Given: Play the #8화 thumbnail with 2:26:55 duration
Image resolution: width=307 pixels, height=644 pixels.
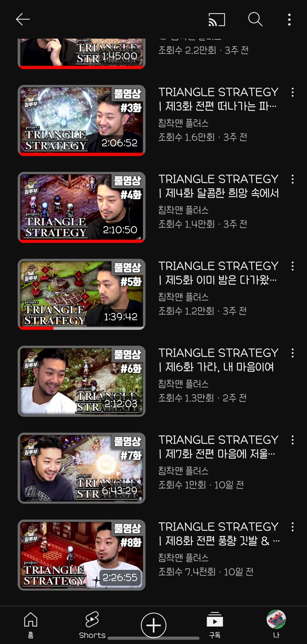Looking at the screenshot, I should (x=82, y=555).
